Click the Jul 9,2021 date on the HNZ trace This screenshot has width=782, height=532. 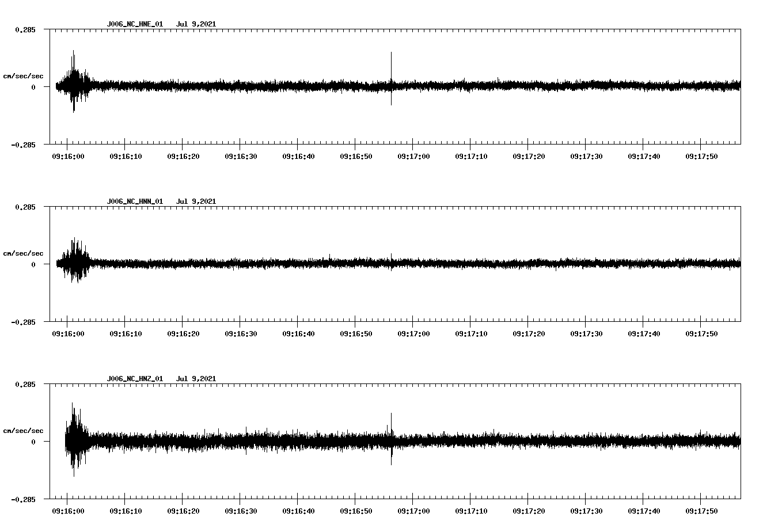196,378
